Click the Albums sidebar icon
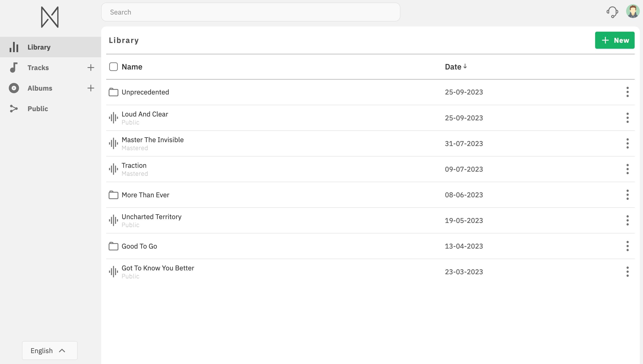The height and width of the screenshot is (364, 643). [x=14, y=88]
